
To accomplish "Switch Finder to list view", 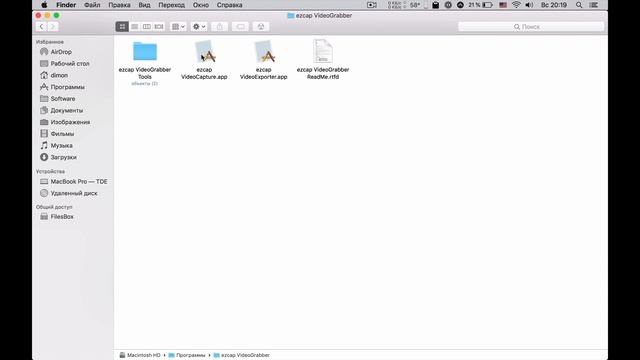I will 134,27.
